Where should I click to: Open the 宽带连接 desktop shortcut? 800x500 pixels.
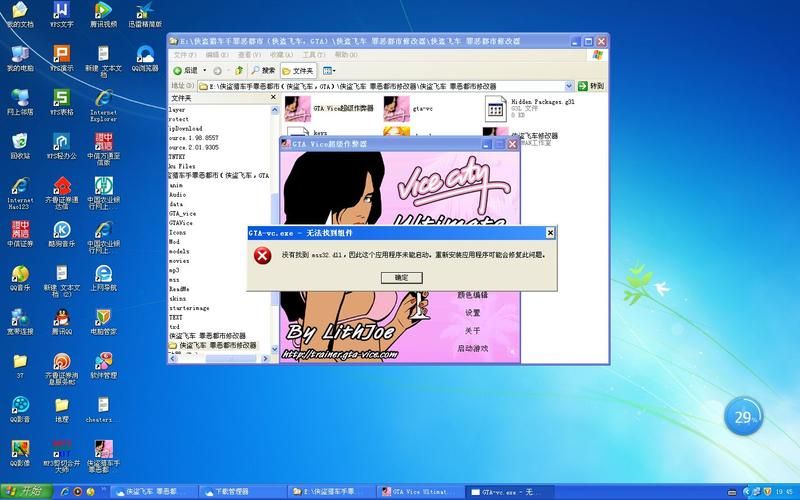click(20, 321)
